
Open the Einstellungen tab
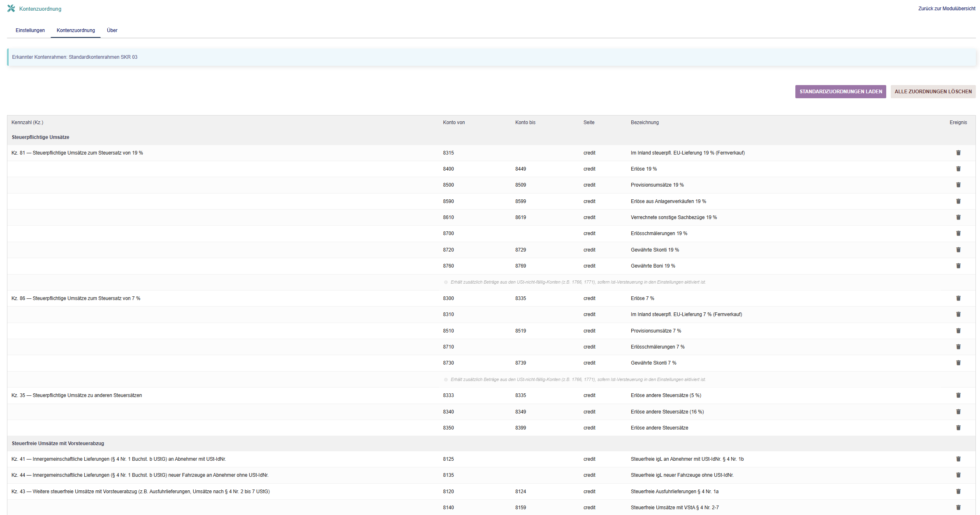(x=30, y=30)
